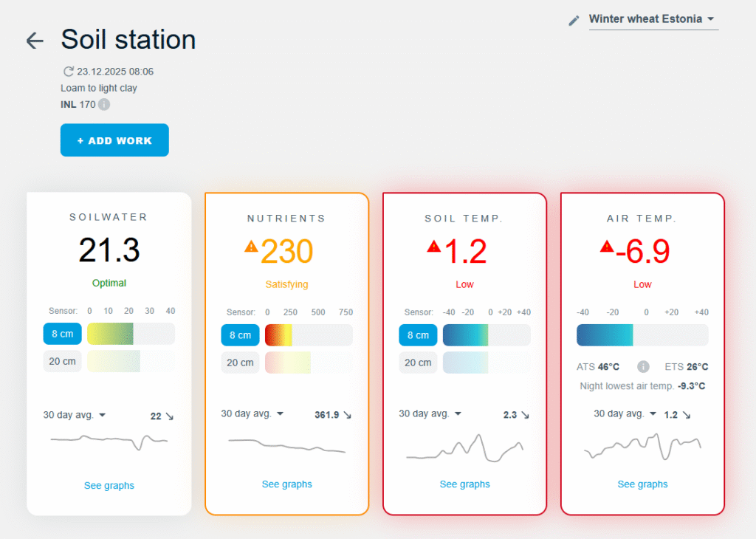The height and width of the screenshot is (539, 756).
Task: Click the red warning icon on Air Temp card
Action: pyautogui.click(x=607, y=246)
